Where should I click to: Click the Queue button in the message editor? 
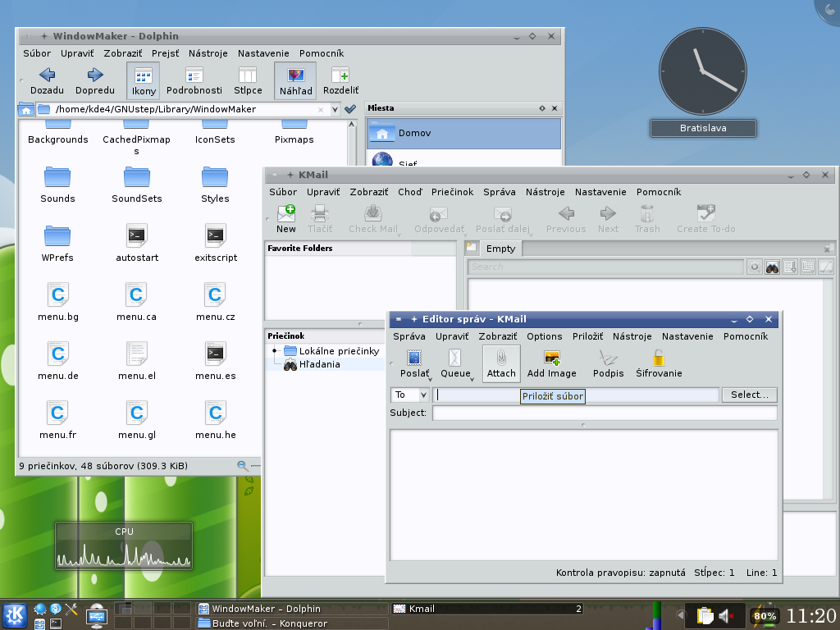[x=454, y=363]
